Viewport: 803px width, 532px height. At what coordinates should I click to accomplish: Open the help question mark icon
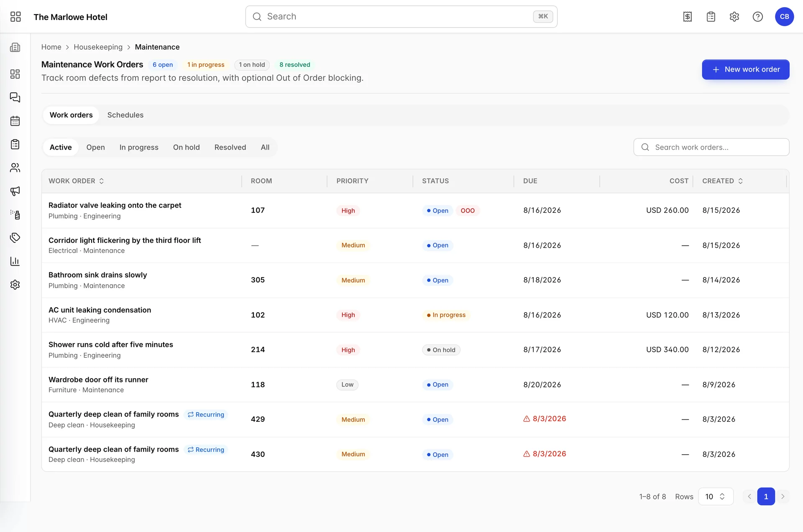pyautogui.click(x=758, y=17)
